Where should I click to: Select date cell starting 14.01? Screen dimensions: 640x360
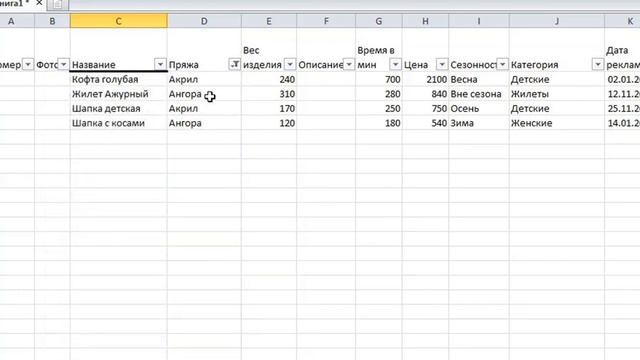622,123
